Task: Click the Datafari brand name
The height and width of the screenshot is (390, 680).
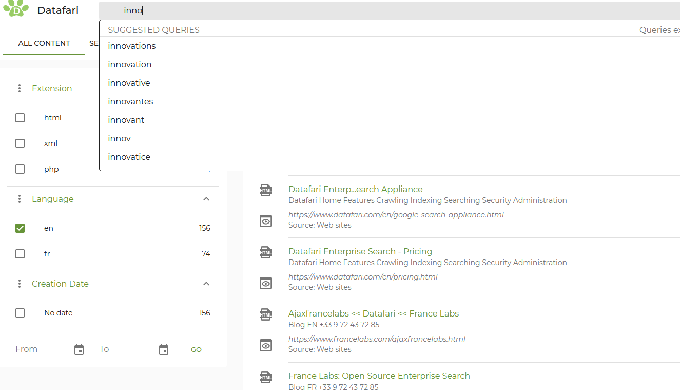Action: [x=58, y=10]
